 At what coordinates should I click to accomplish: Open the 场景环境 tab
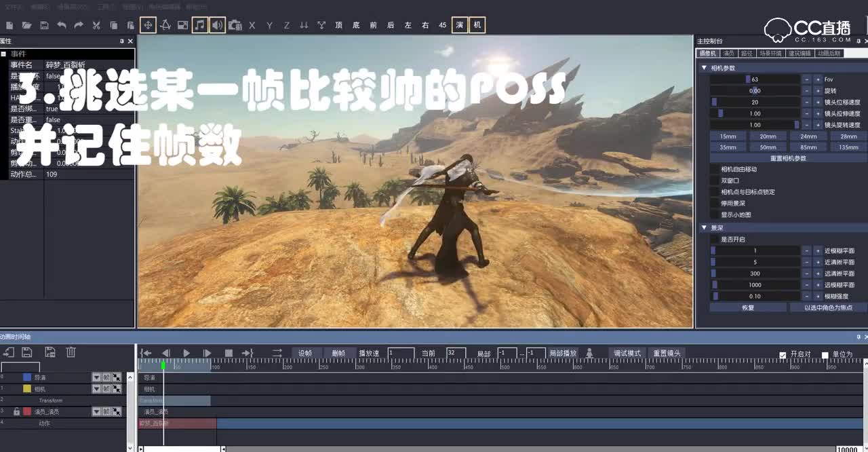(x=770, y=53)
